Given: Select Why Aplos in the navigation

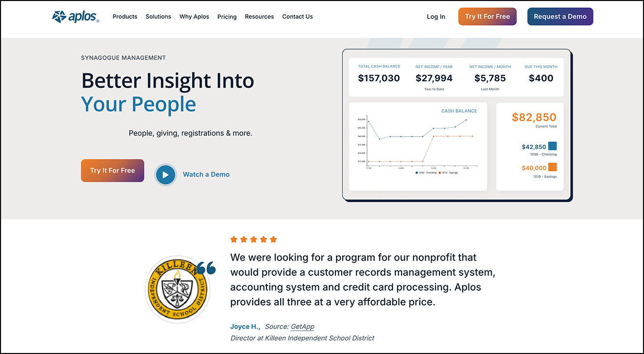Looking at the screenshot, I should click(x=194, y=16).
